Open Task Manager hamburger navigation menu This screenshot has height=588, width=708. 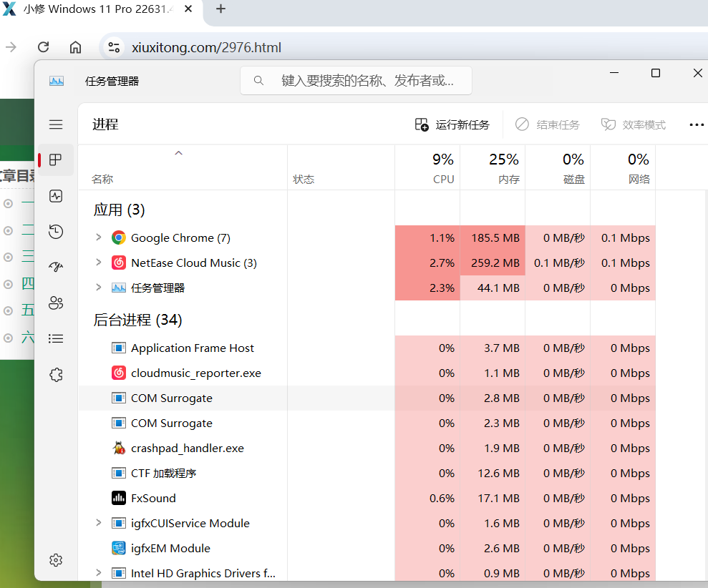tap(56, 124)
